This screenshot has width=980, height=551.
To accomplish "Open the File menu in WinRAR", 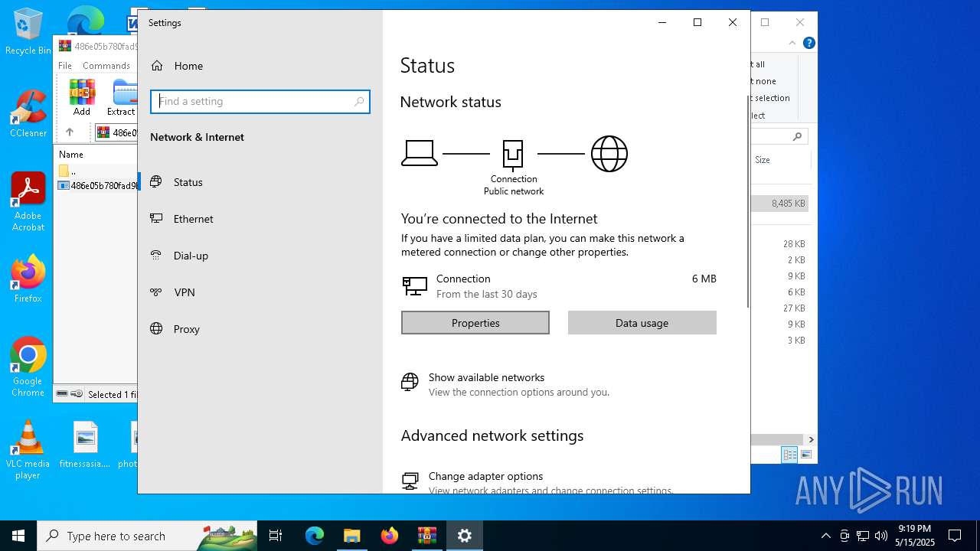I will pos(65,66).
